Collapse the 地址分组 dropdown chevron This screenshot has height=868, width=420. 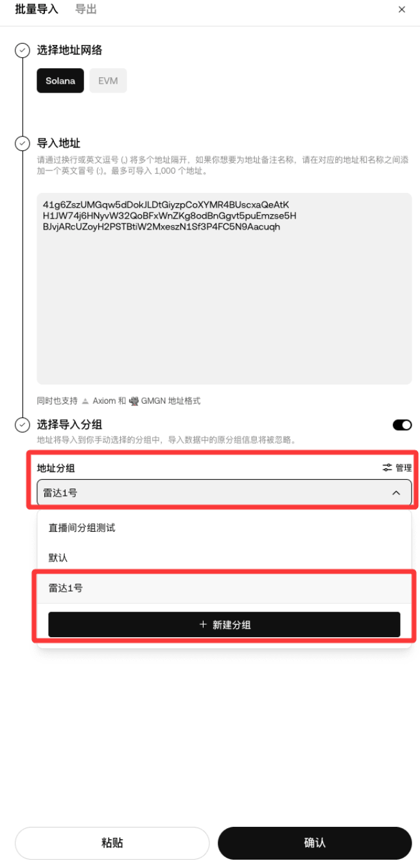(396, 493)
